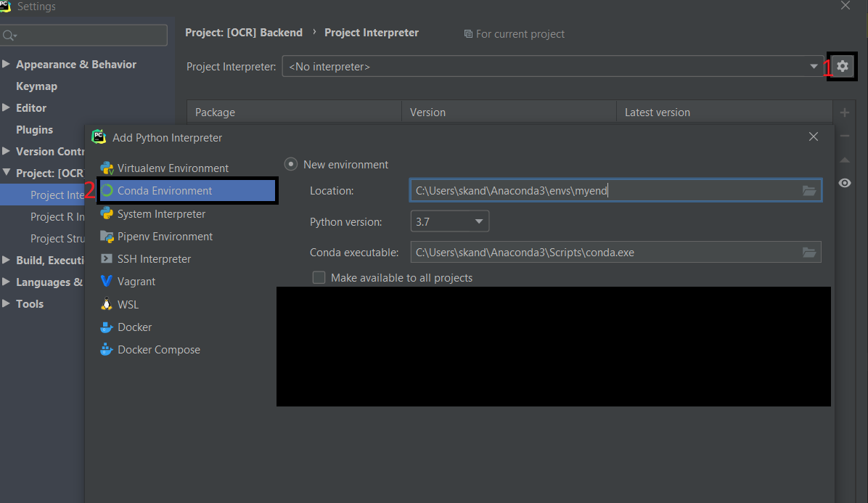Select Project R Interpreter in sidebar
868x503 pixels.
click(x=57, y=217)
